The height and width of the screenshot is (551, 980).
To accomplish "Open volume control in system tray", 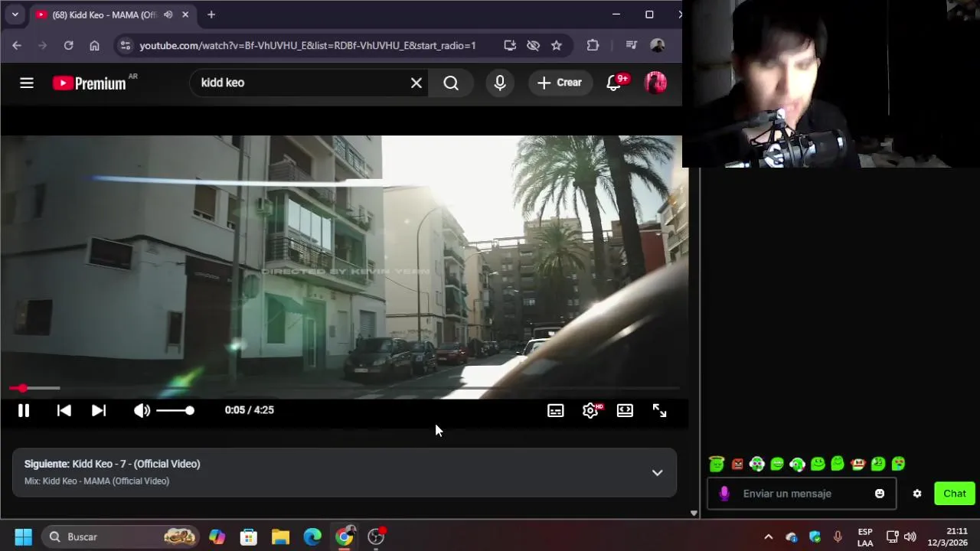I will click(x=910, y=537).
